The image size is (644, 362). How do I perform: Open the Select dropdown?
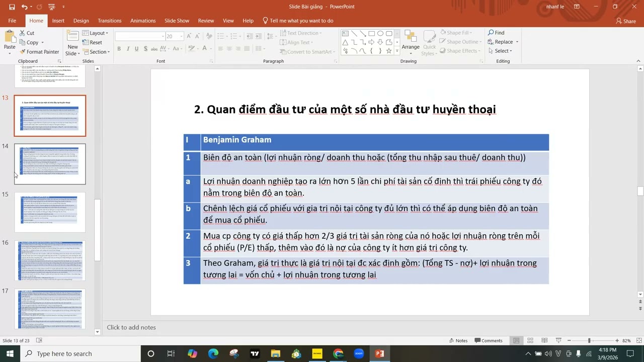click(500, 51)
